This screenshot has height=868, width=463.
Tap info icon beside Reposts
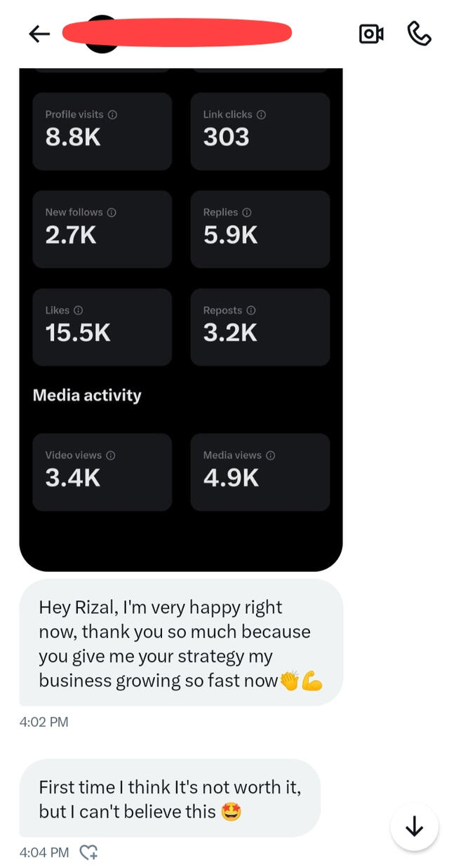(251, 310)
